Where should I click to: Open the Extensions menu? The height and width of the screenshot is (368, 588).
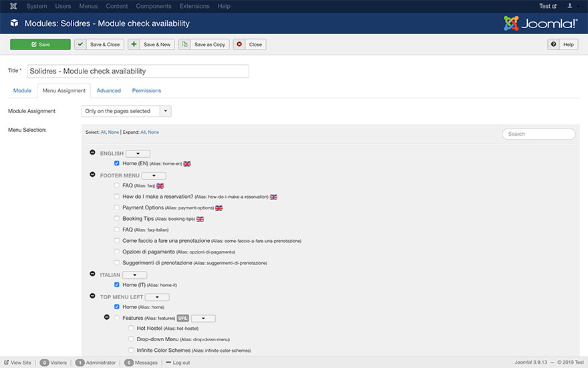pos(194,6)
